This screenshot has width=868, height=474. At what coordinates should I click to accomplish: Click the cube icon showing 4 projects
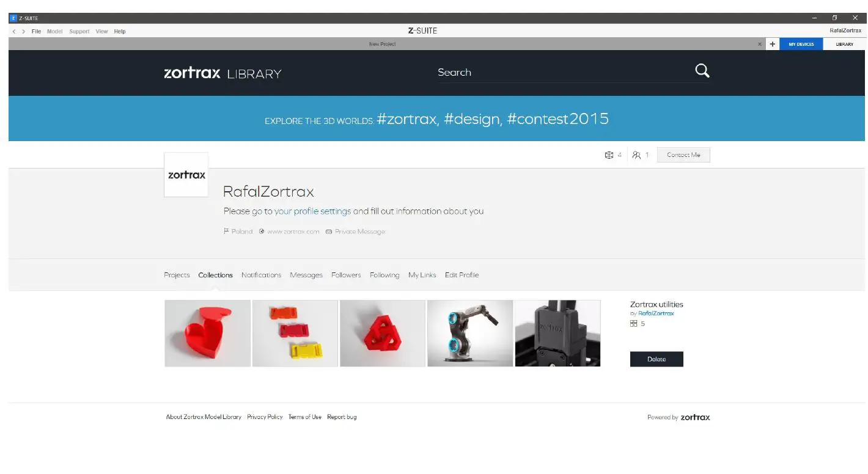tap(607, 155)
